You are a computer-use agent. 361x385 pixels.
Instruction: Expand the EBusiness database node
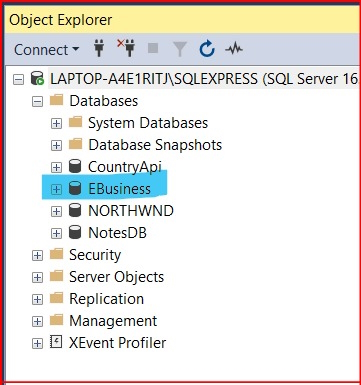[x=56, y=190]
